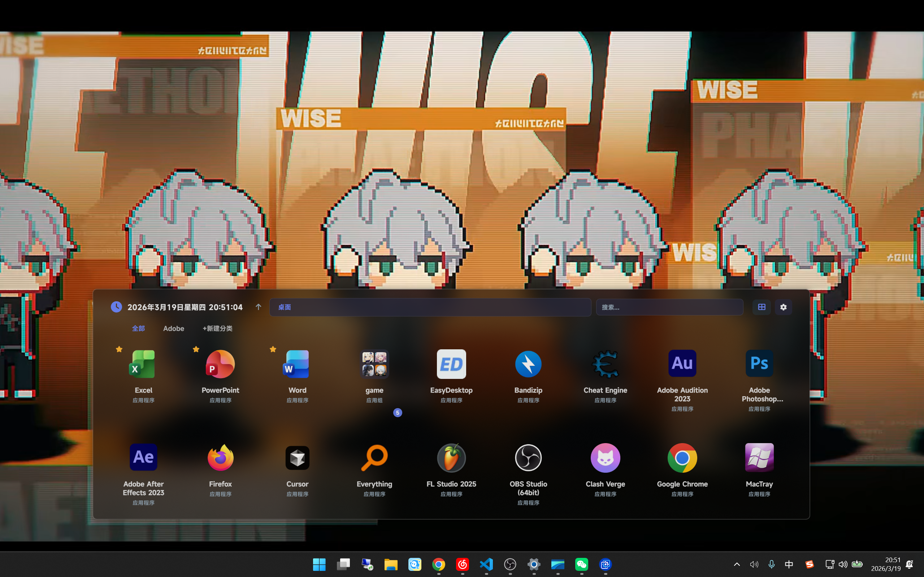Select the 全部 category tab

pos(138,328)
